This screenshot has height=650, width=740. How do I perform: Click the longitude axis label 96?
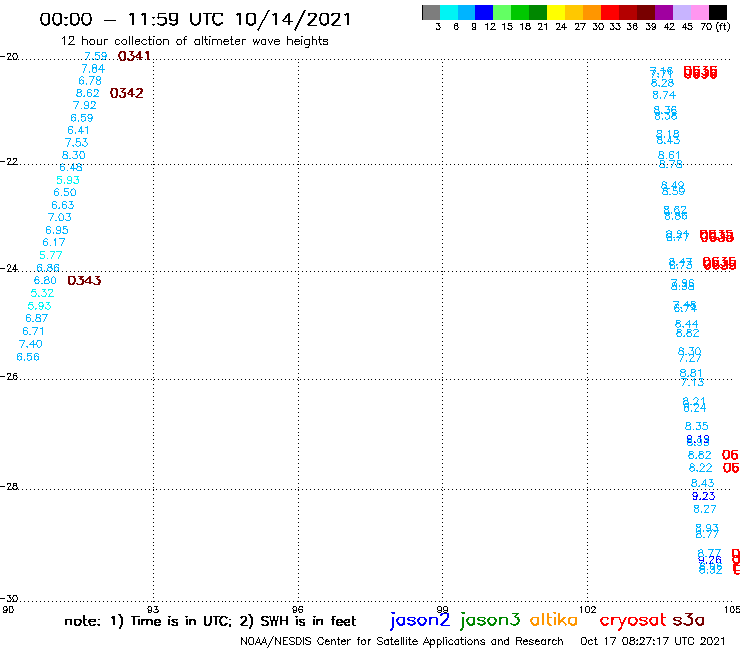pyautogui.click(x=298, y=609)
